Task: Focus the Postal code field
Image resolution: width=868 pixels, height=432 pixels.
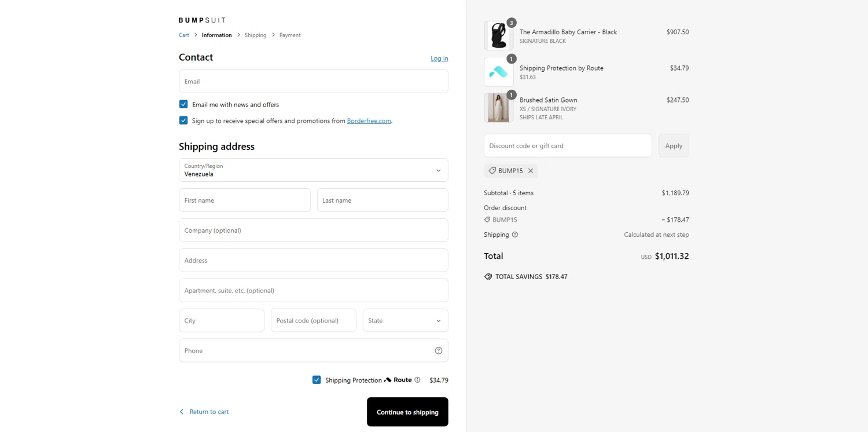Action: click(x=314, y=320)
